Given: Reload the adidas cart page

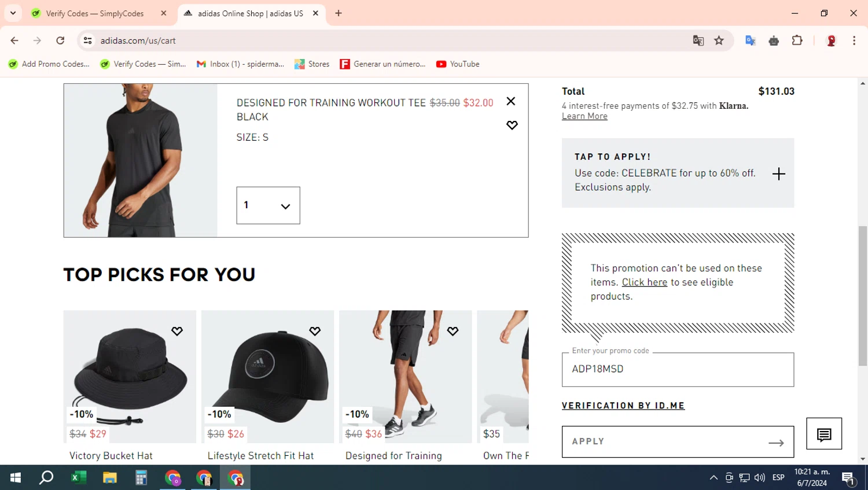Looking at the screenshot, I should tap(60, 40).
